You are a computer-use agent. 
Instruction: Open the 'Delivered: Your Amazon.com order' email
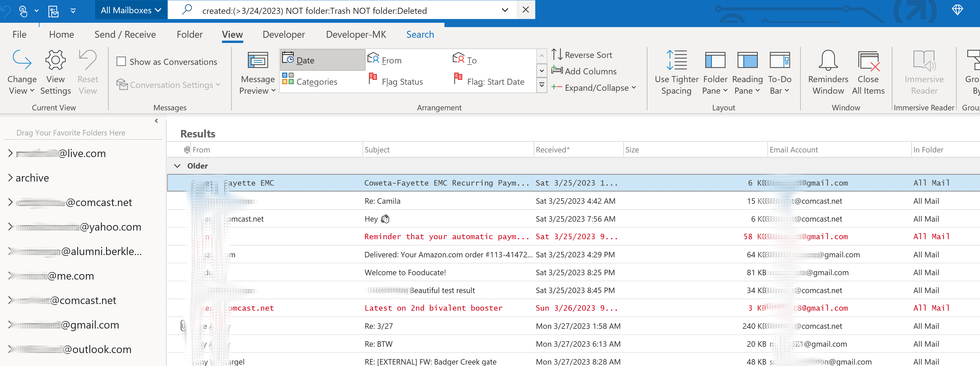[573, 254]
